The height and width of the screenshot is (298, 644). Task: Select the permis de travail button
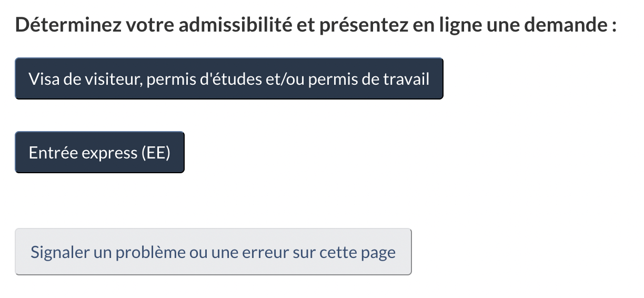[x=229, y=78]
